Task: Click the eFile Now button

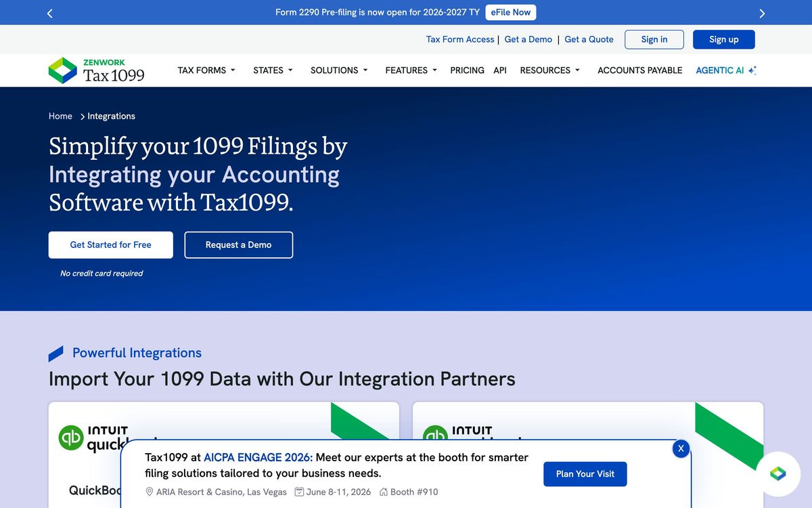Action: (x=511, y=12)
